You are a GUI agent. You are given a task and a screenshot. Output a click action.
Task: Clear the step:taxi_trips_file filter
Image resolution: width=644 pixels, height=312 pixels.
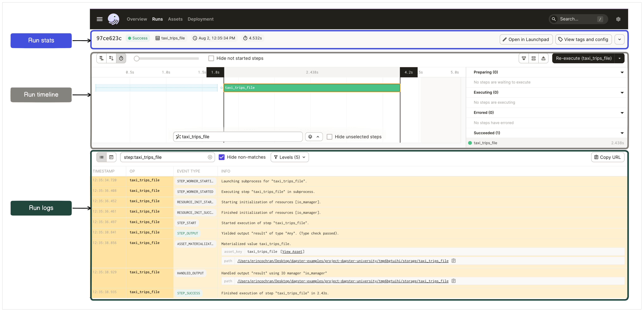pyautogui.click(x=210, y=157)
